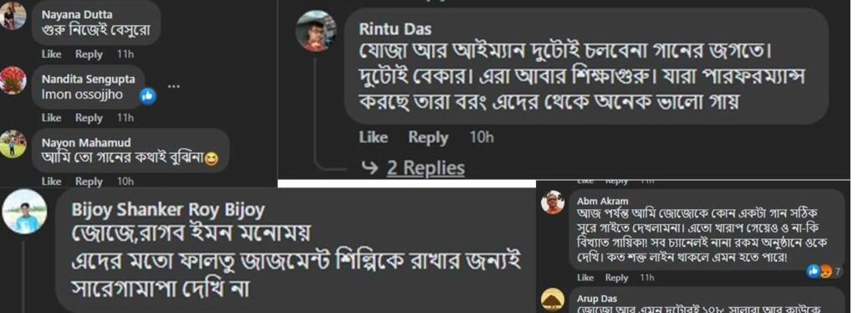Click Nandita Sengupta's avatar

13,80
